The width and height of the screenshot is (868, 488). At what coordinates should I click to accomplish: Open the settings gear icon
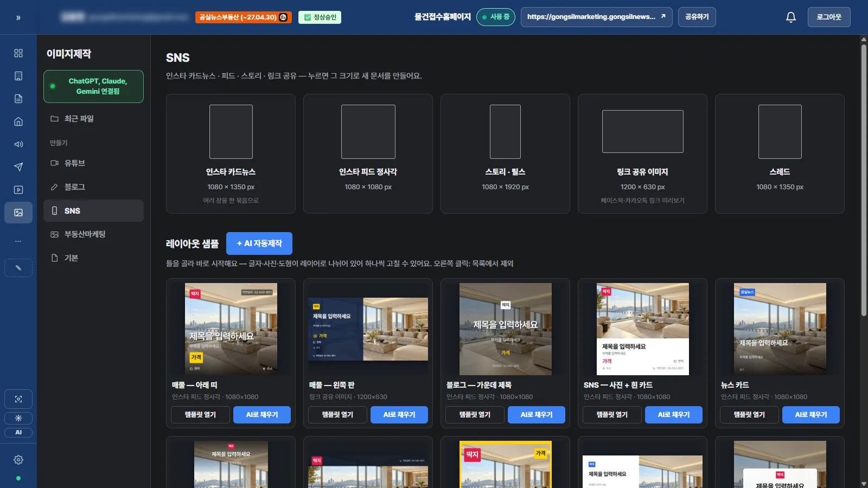pyautogui.click(x=18, y=460)
